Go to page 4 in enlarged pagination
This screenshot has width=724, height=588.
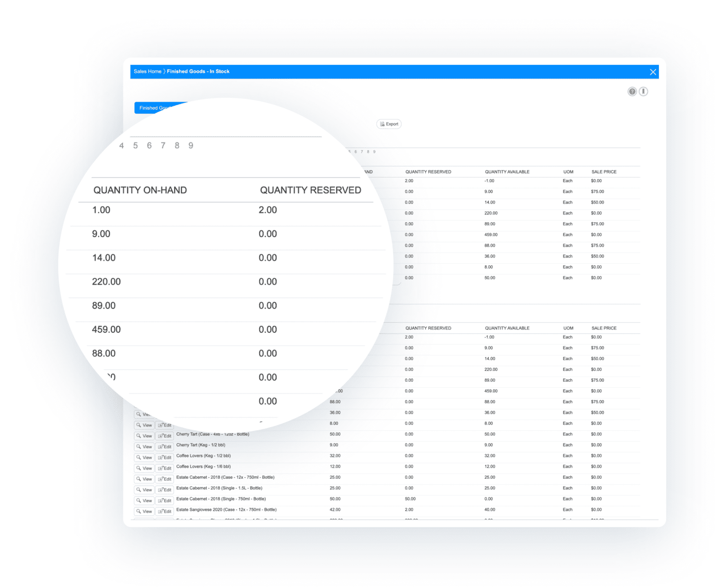[x=121, y=146]
